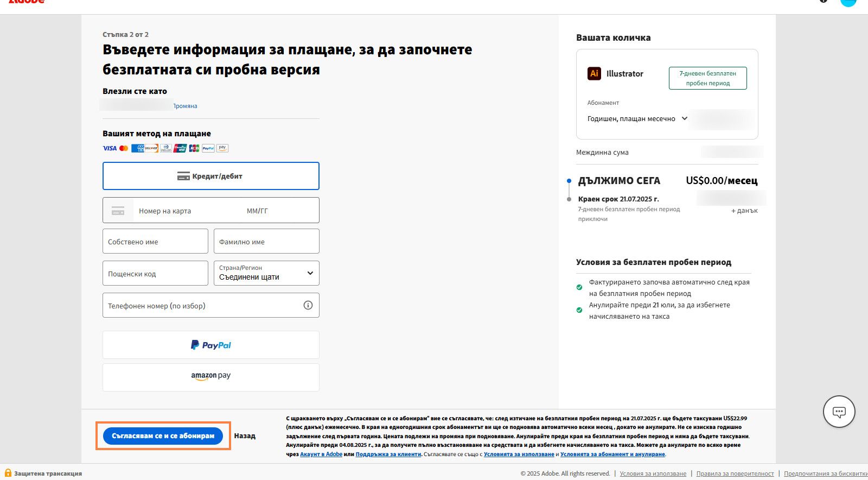Focus the Телефонен номер (по избор) field
The width and height of the screenshot is (868, 480).
pyautogui.click(x=211, y=305)
